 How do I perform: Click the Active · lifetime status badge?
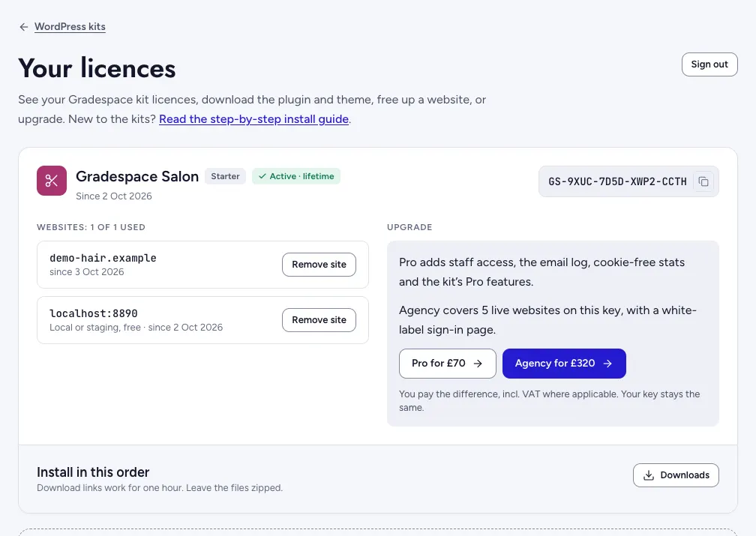tap(296, 176)
